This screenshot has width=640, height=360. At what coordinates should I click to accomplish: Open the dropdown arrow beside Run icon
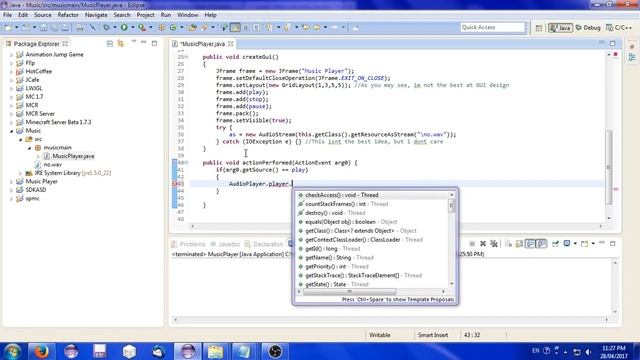[133, 27]
